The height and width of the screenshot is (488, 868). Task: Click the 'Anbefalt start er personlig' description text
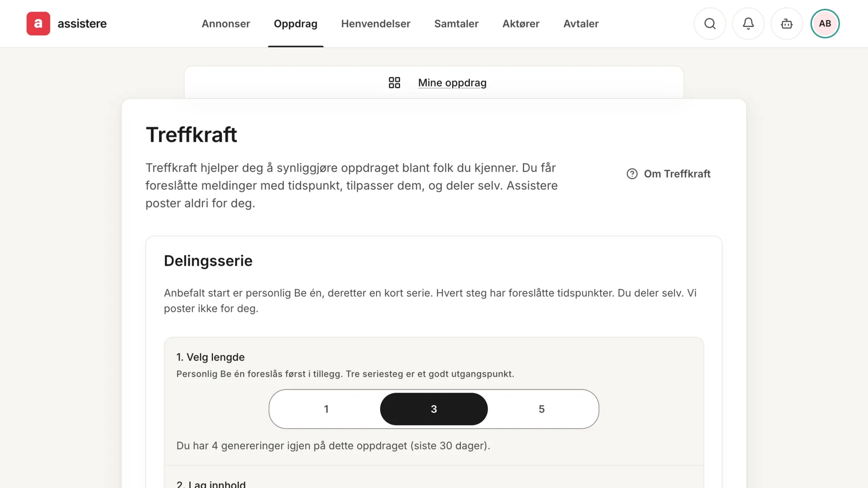(430, 300)
